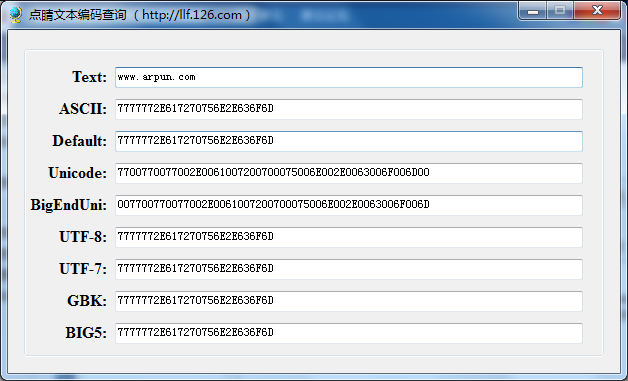
Task: Click the "BIG5:" label
Action: [x=86, y=333]
